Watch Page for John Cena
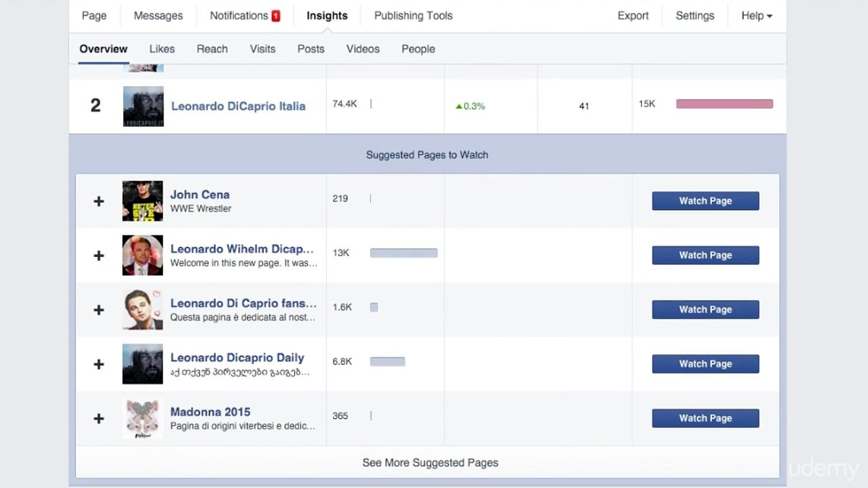Viewport: 868px width, 488px height. (x=705, y=201)
